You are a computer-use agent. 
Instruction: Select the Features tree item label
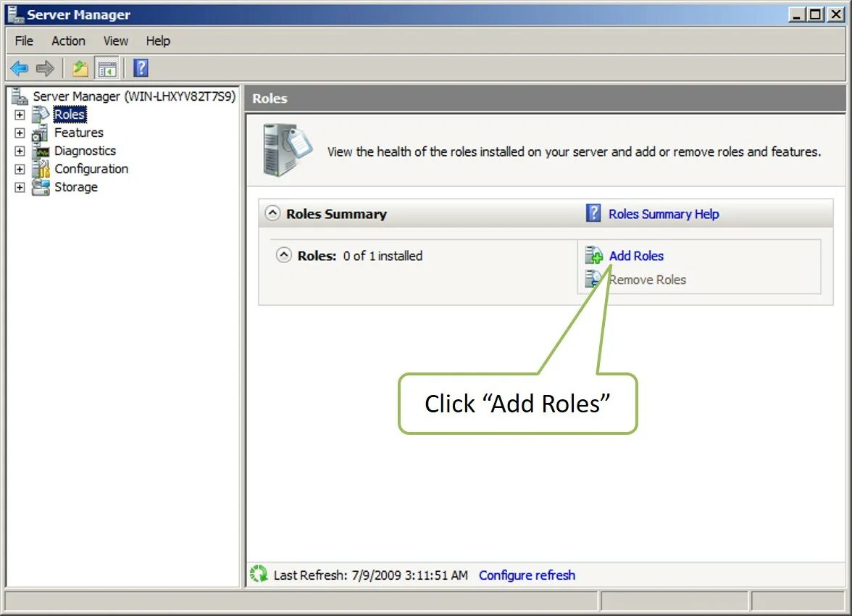point(79,133)
